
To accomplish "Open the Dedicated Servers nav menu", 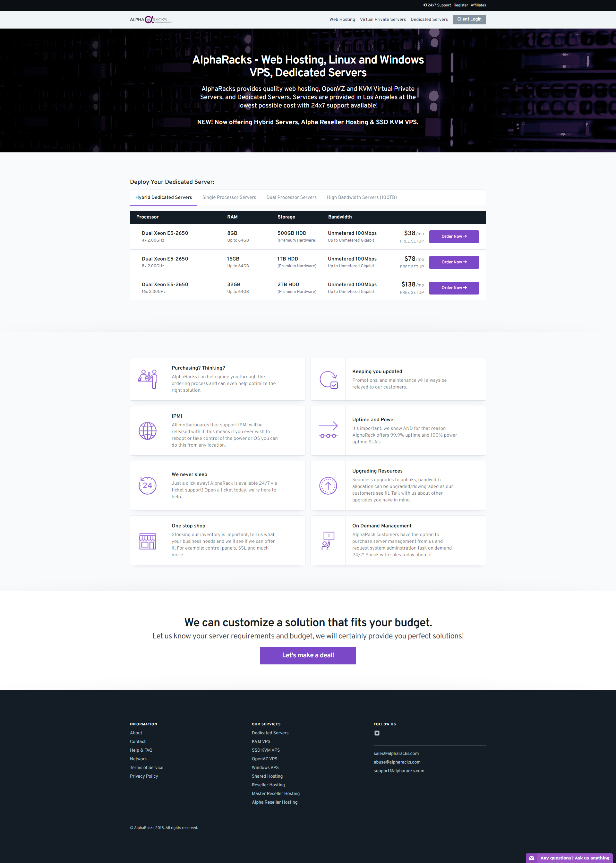I will click(x=429, y=19).
